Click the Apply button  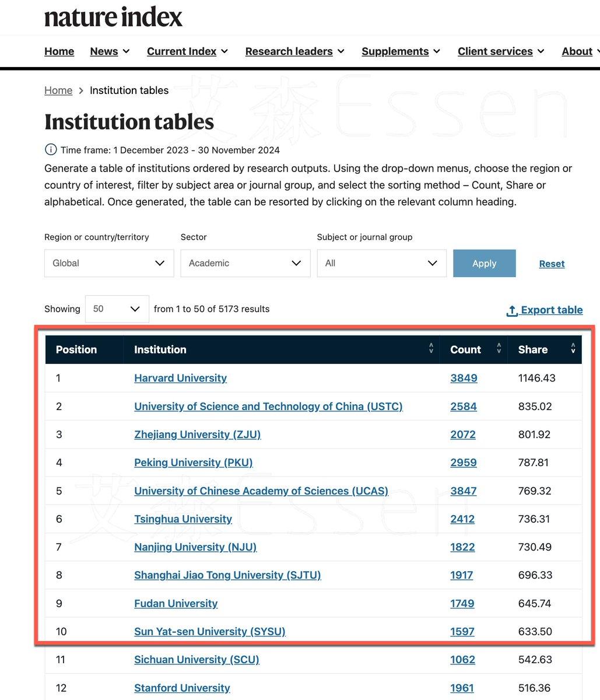pyautogui.click(x=485, y=263)
